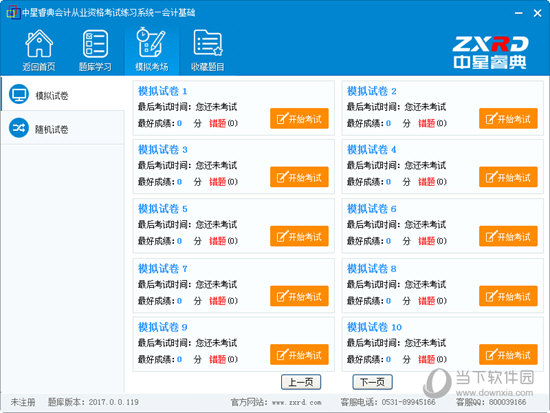The width and height of the screenshot is (550, 413).
Task: Open 错题 link of 模拟试卷 9
Action: [x=217, y=359]
